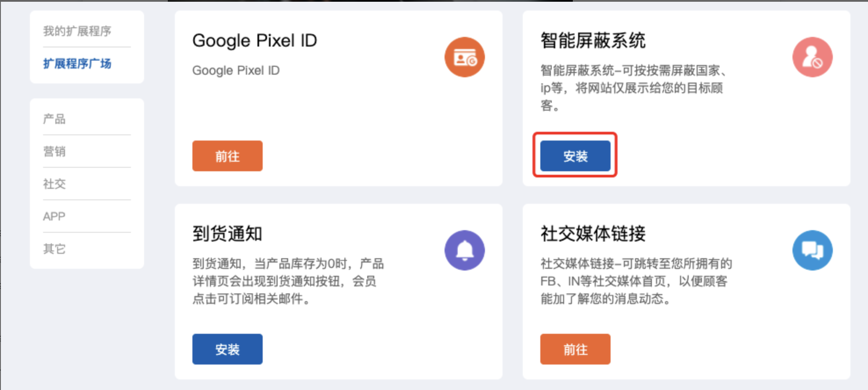
Task: Open 社交媒体链接 with the 前往 button
Action: click(575, 349)
